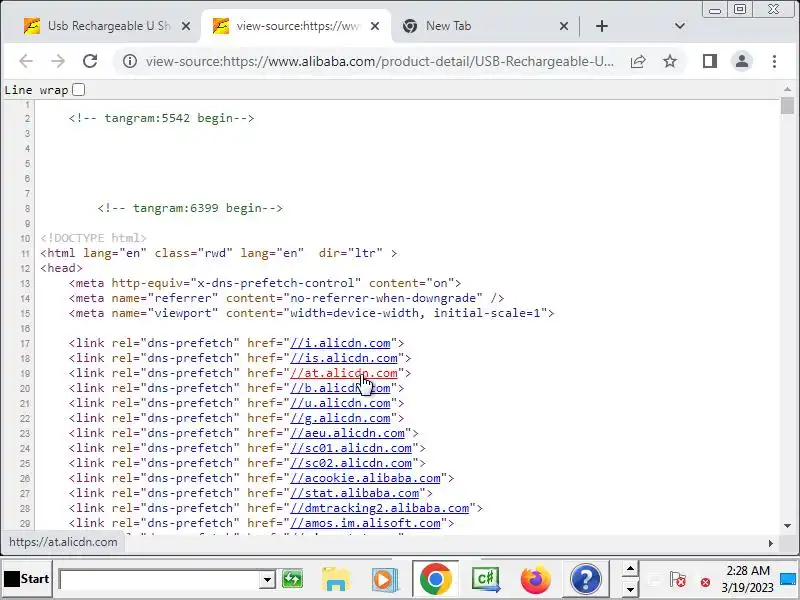Open the //dmtracking2.alibaba.com link
The height and width of the screenshot is (600, 800).
(x=380, y=508)
